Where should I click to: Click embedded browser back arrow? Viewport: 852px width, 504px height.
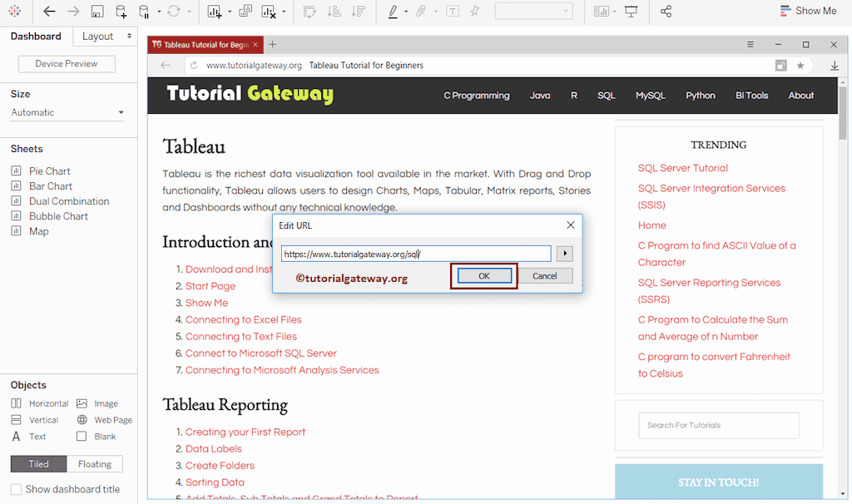point(166,65)
